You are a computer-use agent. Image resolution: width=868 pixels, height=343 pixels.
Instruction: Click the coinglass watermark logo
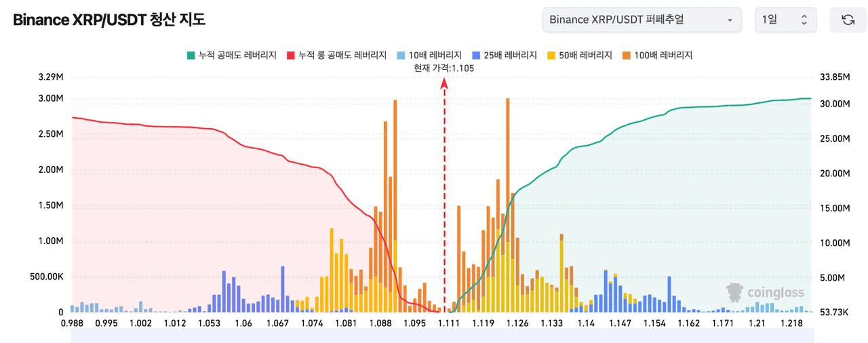click(765, 293)
